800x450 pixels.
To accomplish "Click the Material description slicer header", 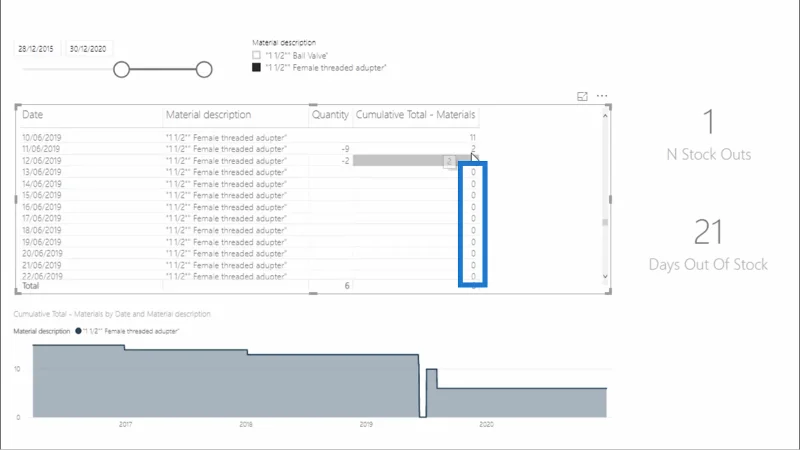I will [x=284, y=42].
